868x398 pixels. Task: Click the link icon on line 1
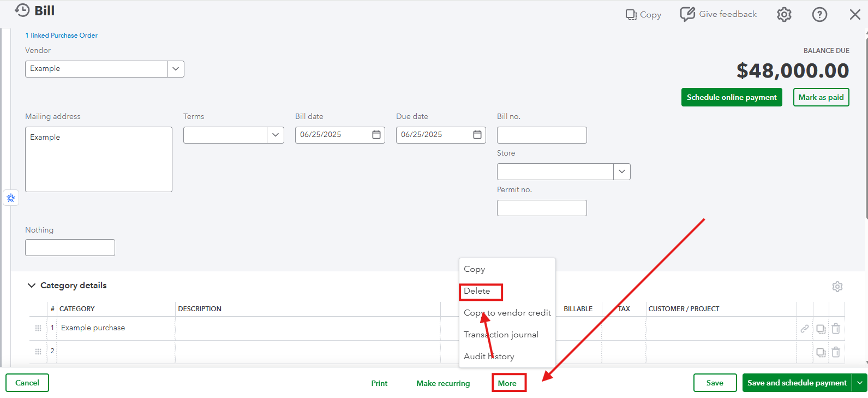tap(805, 329)
